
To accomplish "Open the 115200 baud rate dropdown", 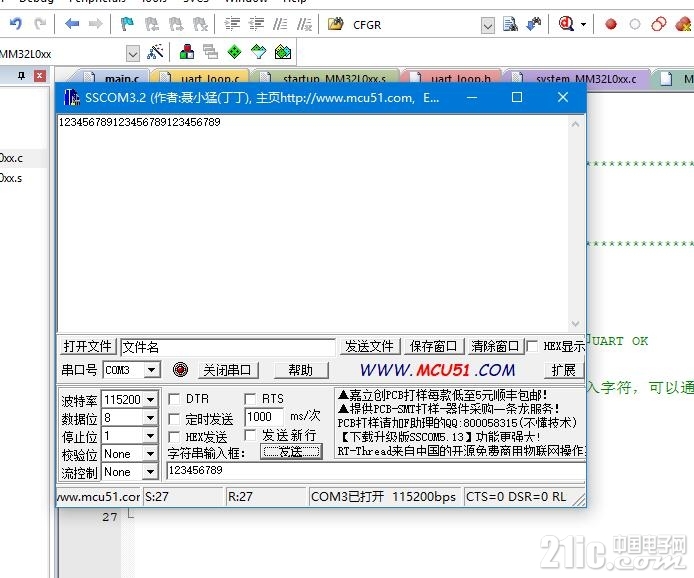I will pyautogui.click(x=150, y=400).
